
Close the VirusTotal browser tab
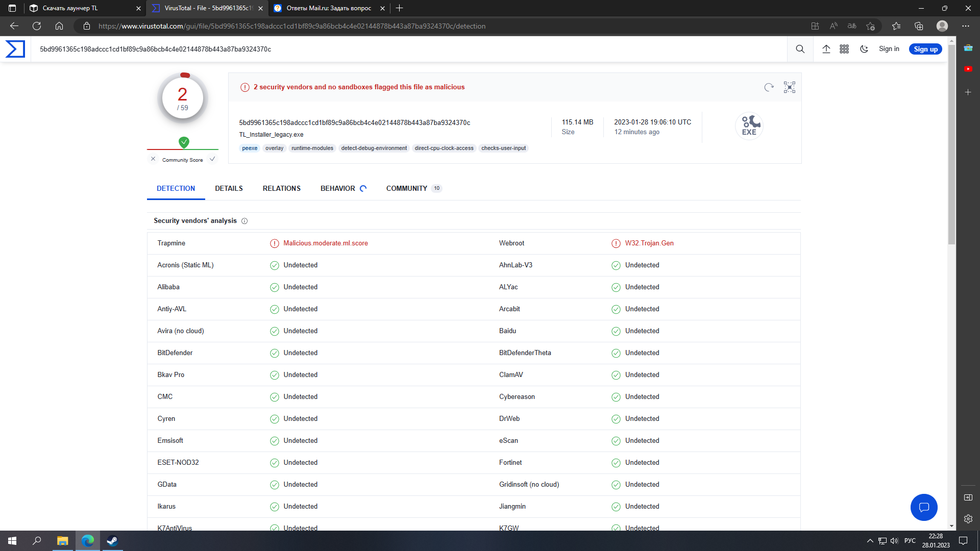point(260,8)
